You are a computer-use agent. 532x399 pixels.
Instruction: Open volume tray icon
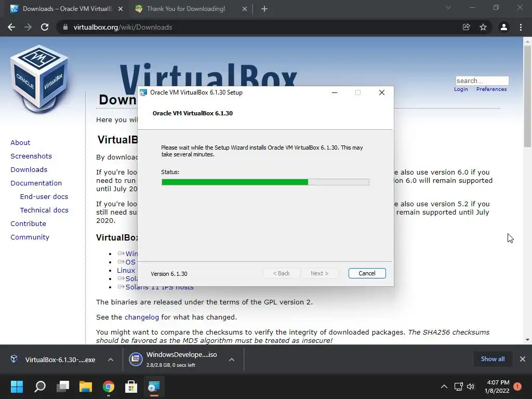[471, 387]
